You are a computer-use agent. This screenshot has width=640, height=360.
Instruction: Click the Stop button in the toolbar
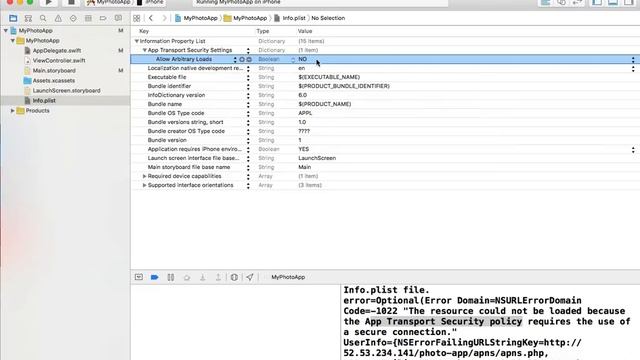pos(71,2)
